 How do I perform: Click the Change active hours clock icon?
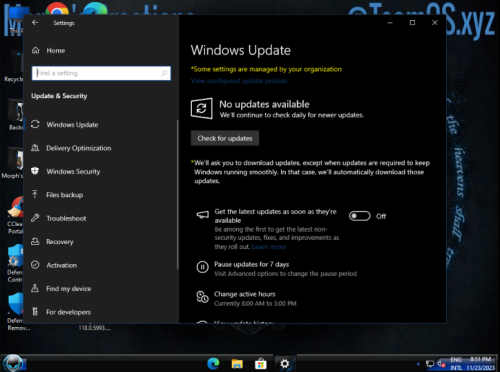[202, 297]
